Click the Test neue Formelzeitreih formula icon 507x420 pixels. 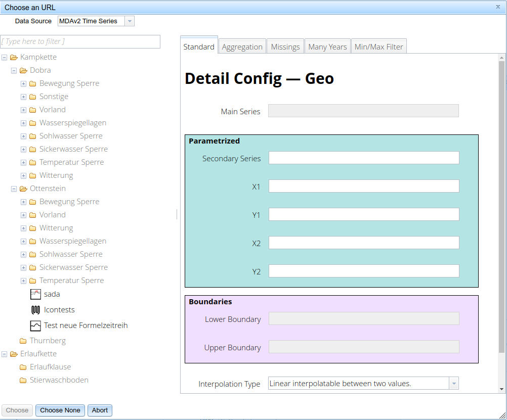35,325
